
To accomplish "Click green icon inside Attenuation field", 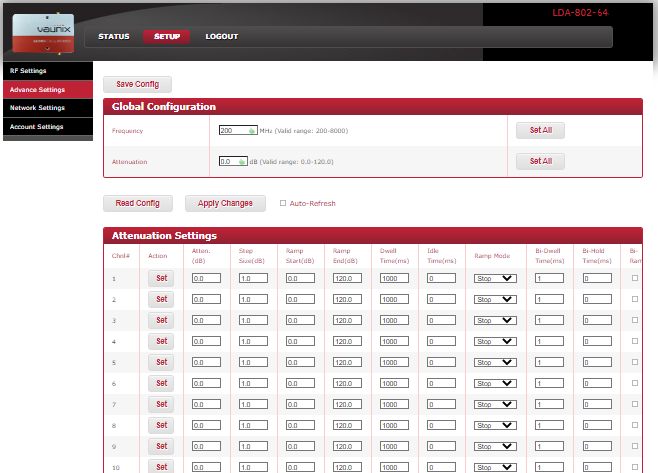I will point(240,161).
